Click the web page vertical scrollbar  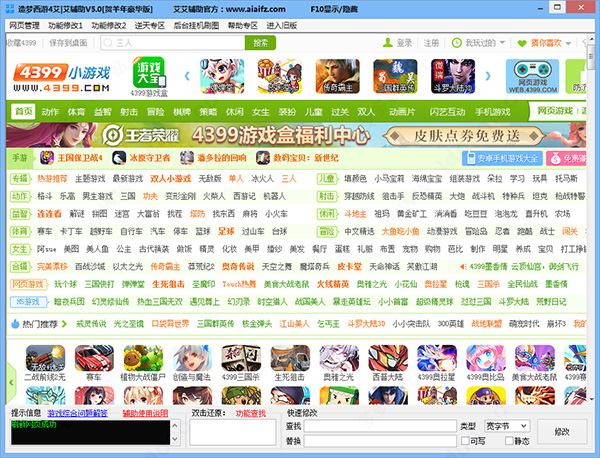pos(592,218)
